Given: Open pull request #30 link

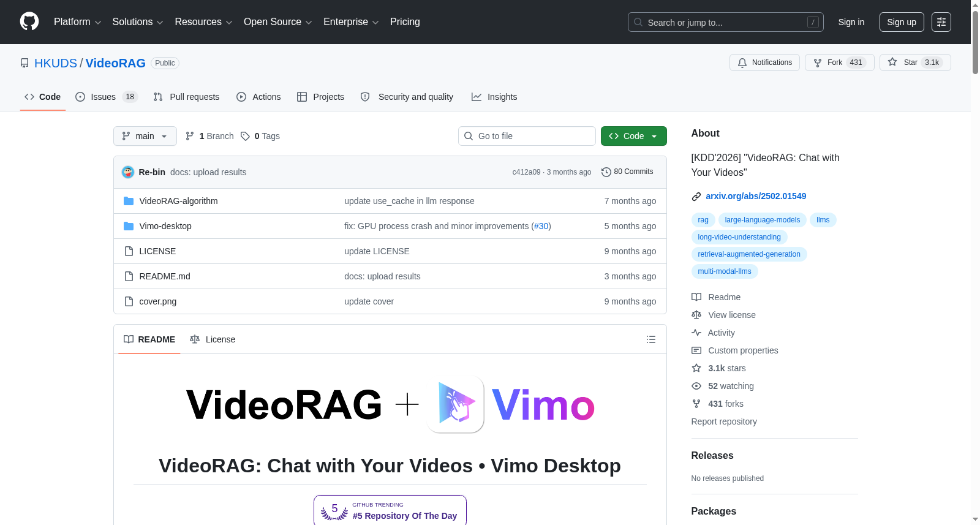Looking at the screenshot, I should point(541,226).
